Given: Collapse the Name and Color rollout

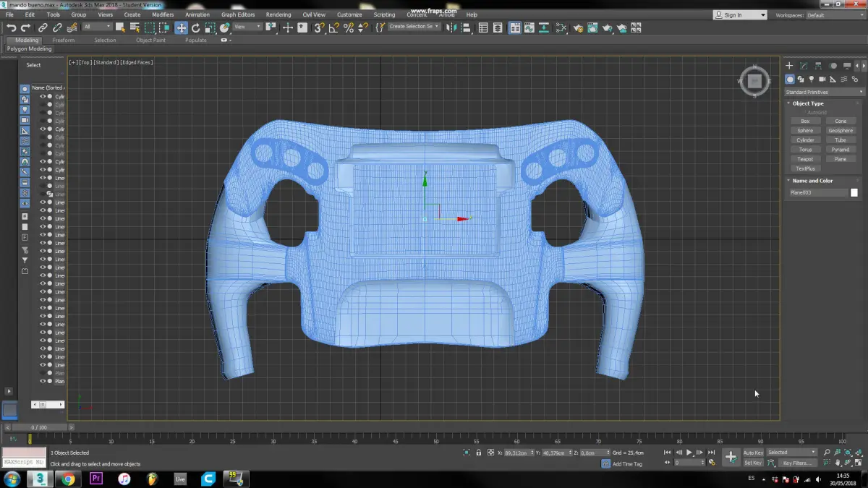Looking at the screenshot, I should pyautogui.click(x=812, y=181).
